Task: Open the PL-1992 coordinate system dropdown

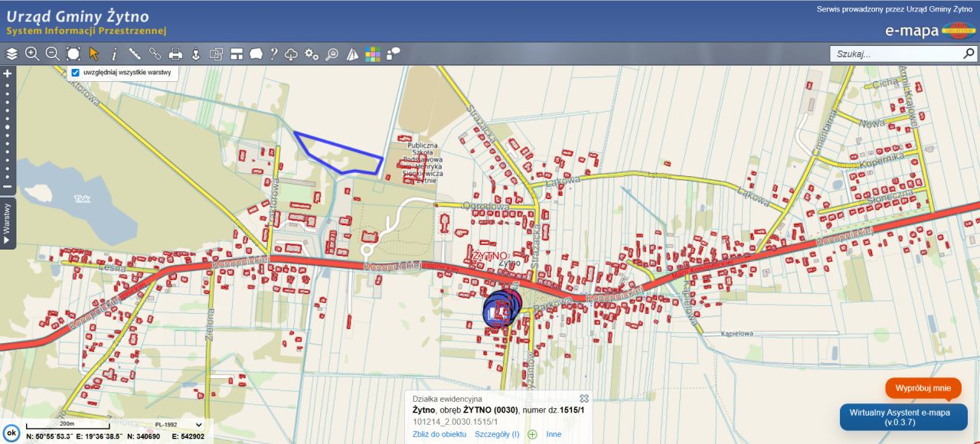Action: pyautogui.click(x=178, y=424)
